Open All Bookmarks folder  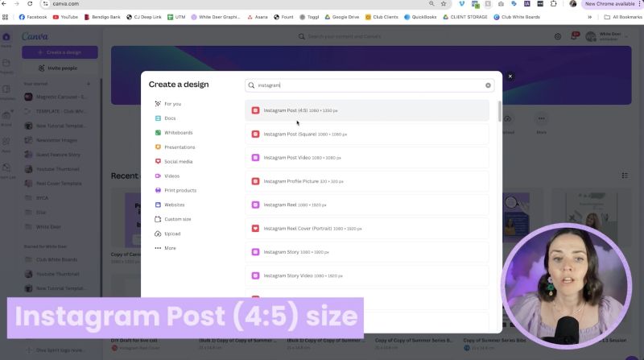pyautogui.click(x=623, y=17)
